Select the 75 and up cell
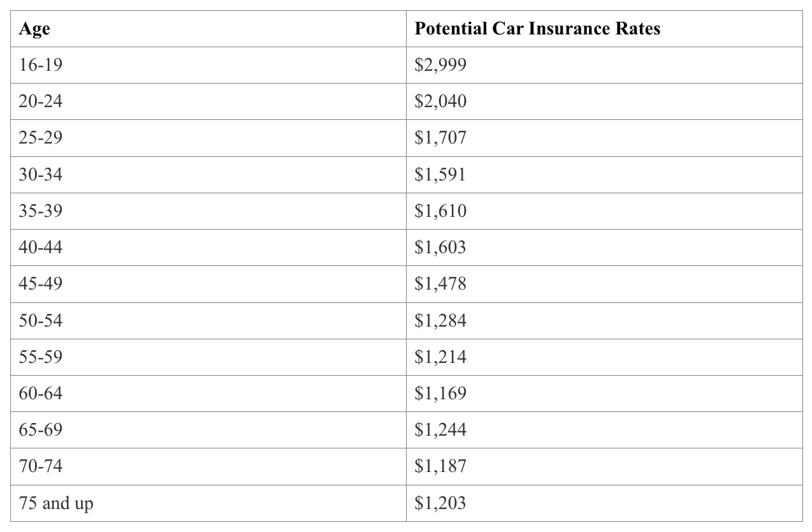 coord(56,503)
